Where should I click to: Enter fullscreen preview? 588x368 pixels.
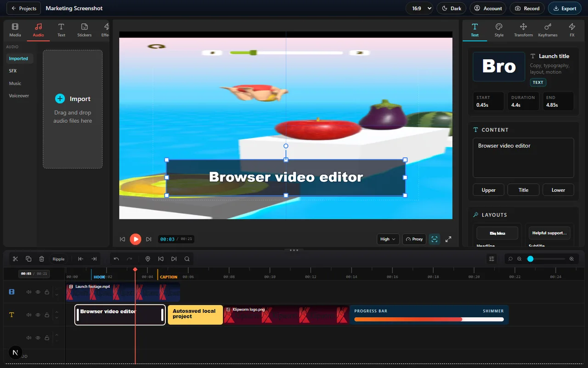(448, 239)
